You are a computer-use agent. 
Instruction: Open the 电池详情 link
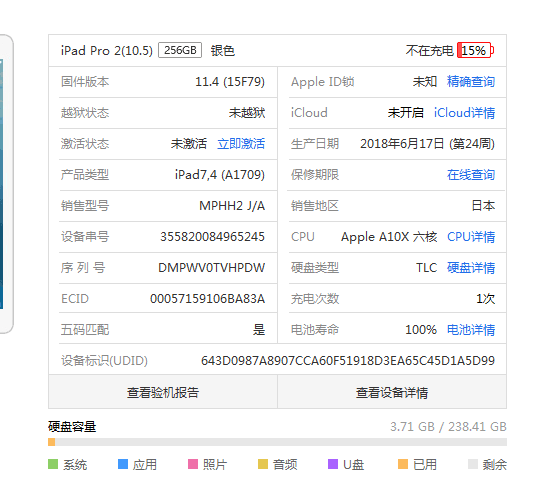471,330
